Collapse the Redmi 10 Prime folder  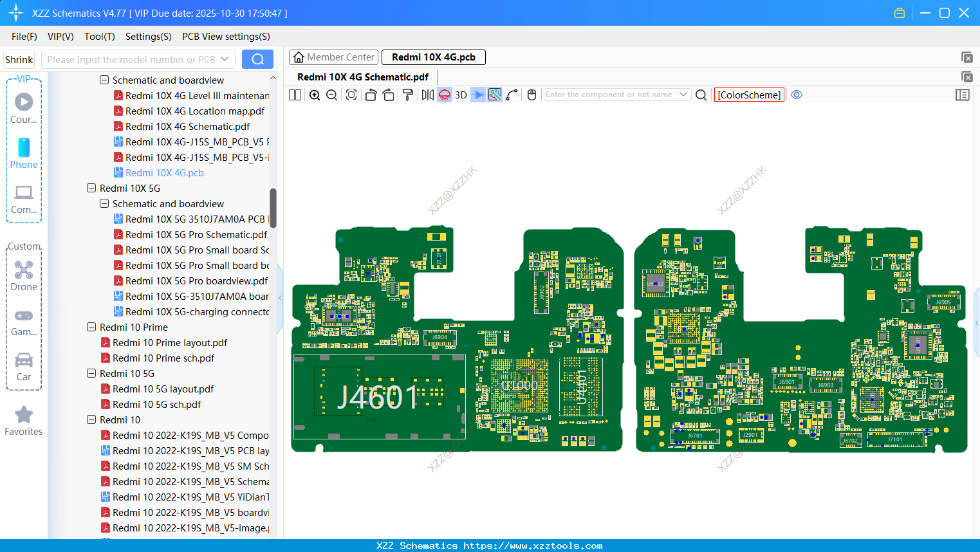[91, 327]
